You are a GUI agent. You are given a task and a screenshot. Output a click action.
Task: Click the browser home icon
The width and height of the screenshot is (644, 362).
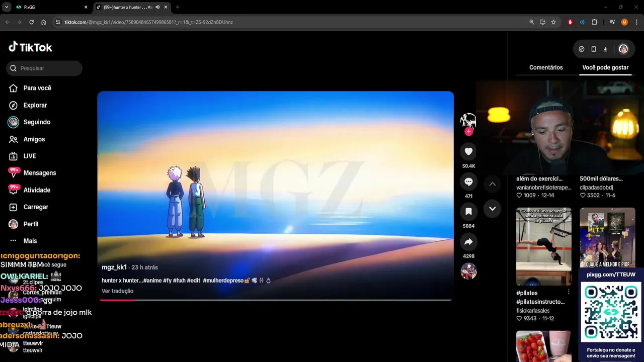[43, 22]
